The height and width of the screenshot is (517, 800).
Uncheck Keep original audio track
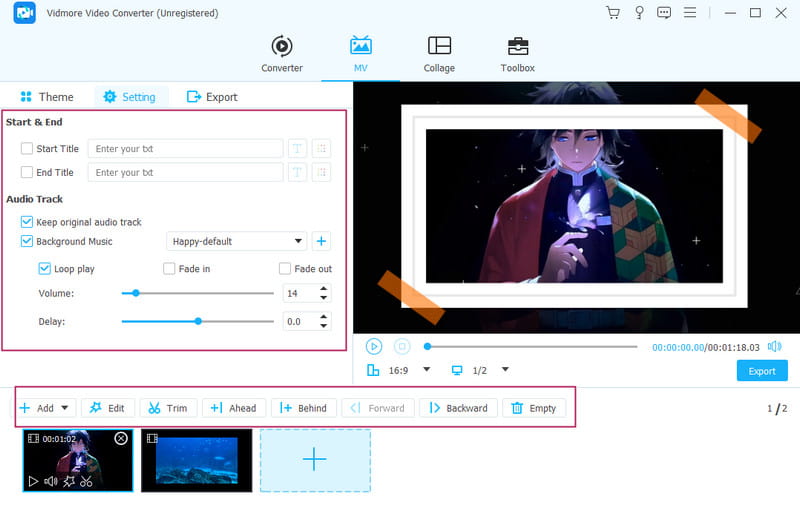point(27,222)
